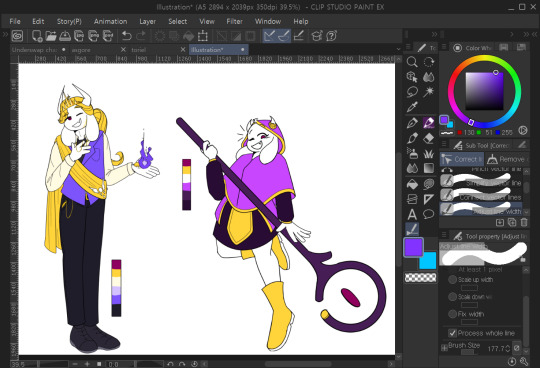Close the asgore tab
Viewport: 540px width, 368px height.
[123, 50]
